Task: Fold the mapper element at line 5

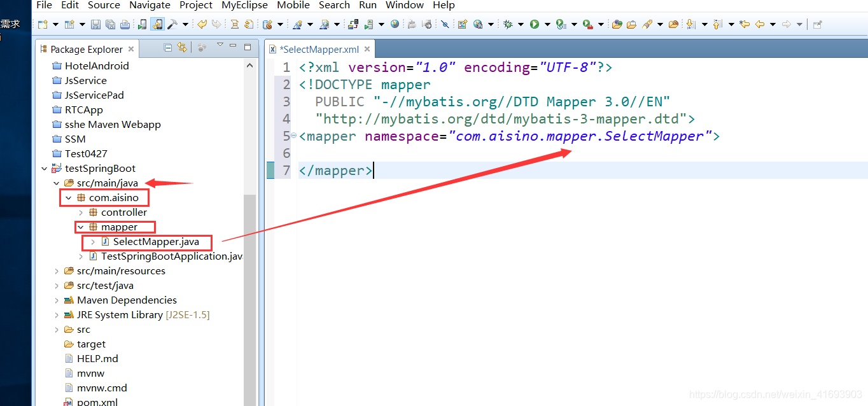Action: pos(293,136)
